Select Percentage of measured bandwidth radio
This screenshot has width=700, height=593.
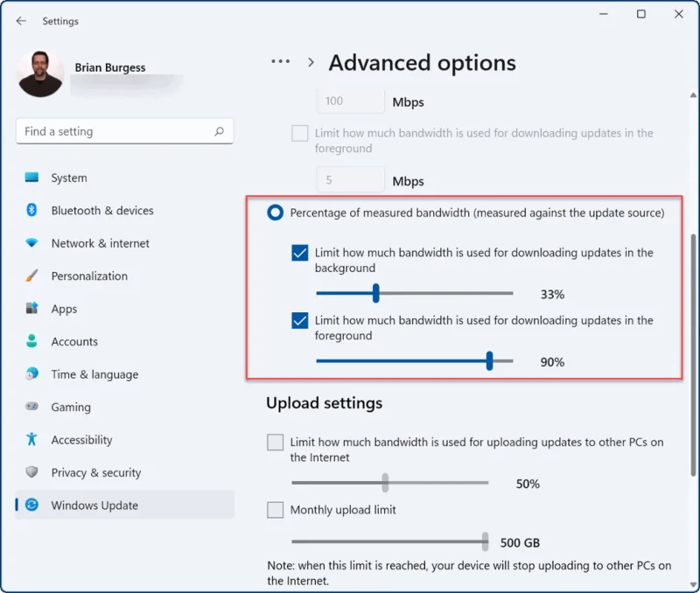tap(275, 213)
